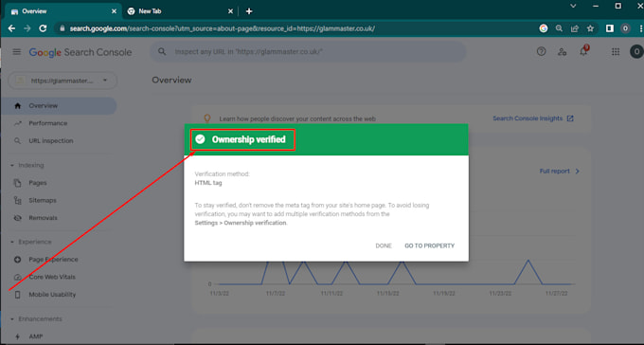Close the Overview browser tab
The width and height of the screenshot is (644, 345).
click(114, 11)
